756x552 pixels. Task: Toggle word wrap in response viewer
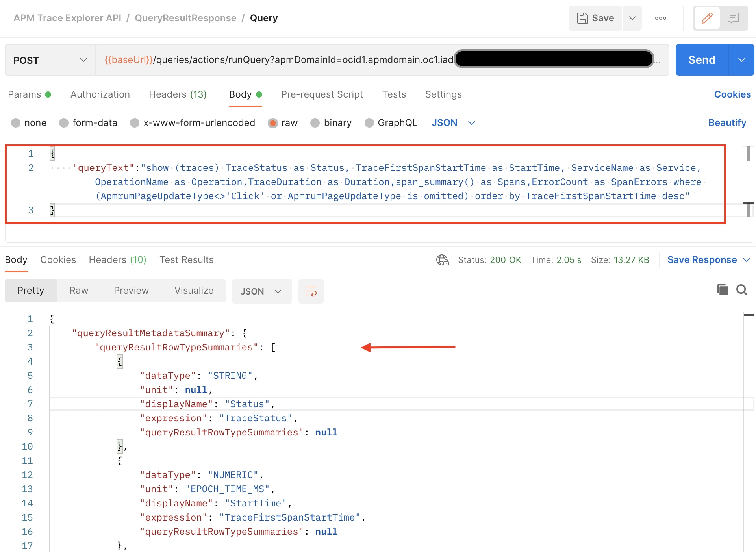point(311,291)
